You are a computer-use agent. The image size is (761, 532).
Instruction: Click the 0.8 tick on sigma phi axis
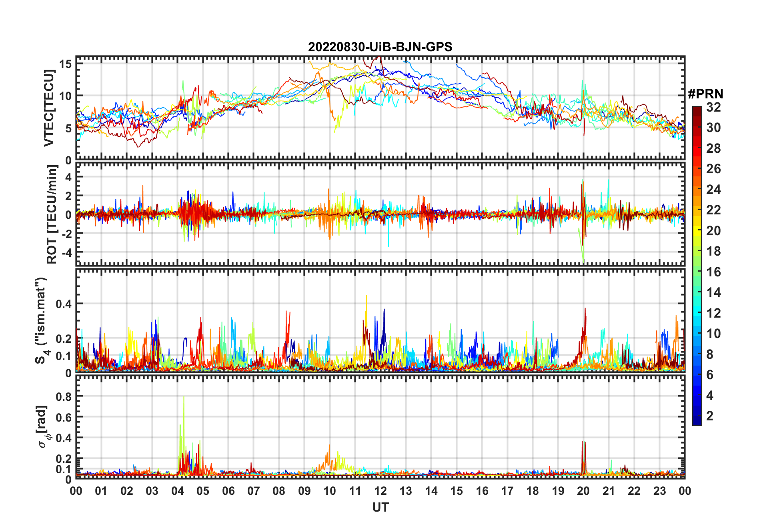coord(64,396)
